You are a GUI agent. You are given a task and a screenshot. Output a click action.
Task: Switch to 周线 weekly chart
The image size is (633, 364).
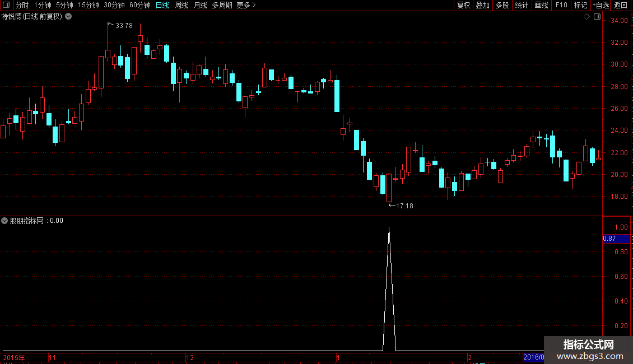click(181, 5)
